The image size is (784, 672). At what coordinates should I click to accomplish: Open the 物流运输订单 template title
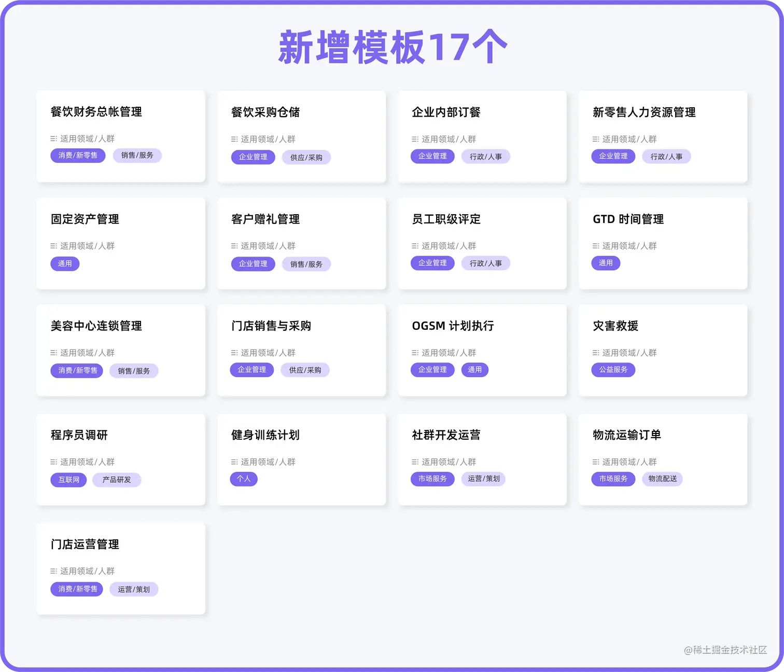pos(627,435)
